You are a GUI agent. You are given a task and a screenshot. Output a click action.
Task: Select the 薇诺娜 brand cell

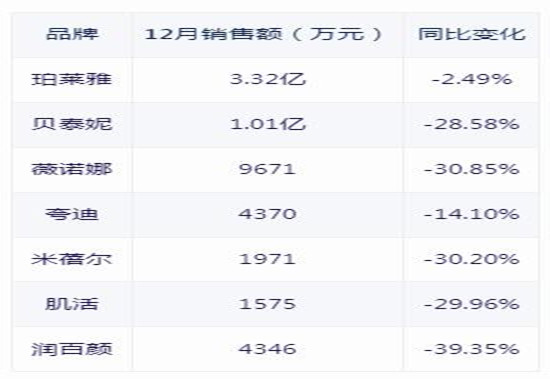72,169
